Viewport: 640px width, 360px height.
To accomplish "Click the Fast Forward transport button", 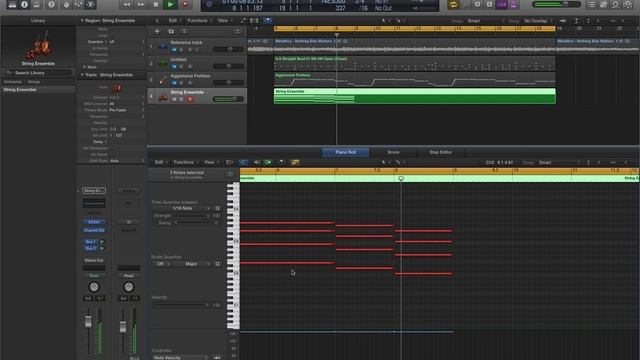I will pyautogui.click(x=141, y=4).
